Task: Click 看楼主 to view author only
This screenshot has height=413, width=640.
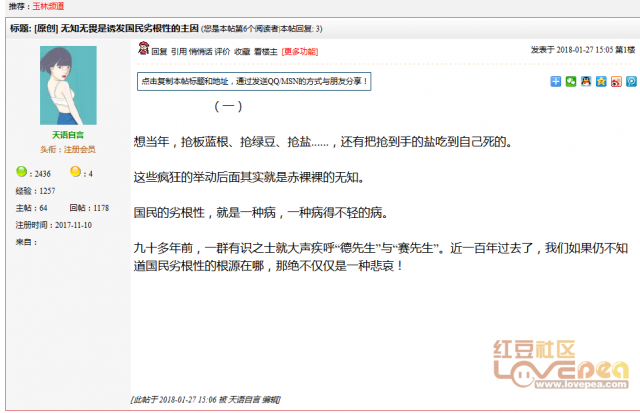Action: [x=266, y=52]
